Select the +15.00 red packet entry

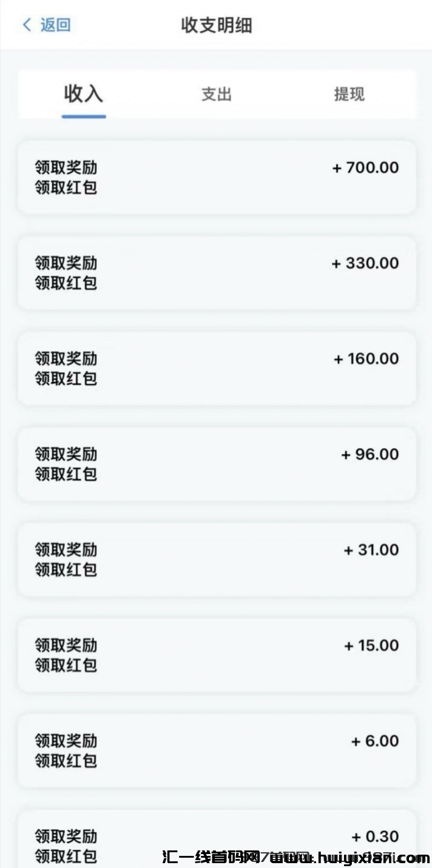pyautogui.click(x=217, y=655)
